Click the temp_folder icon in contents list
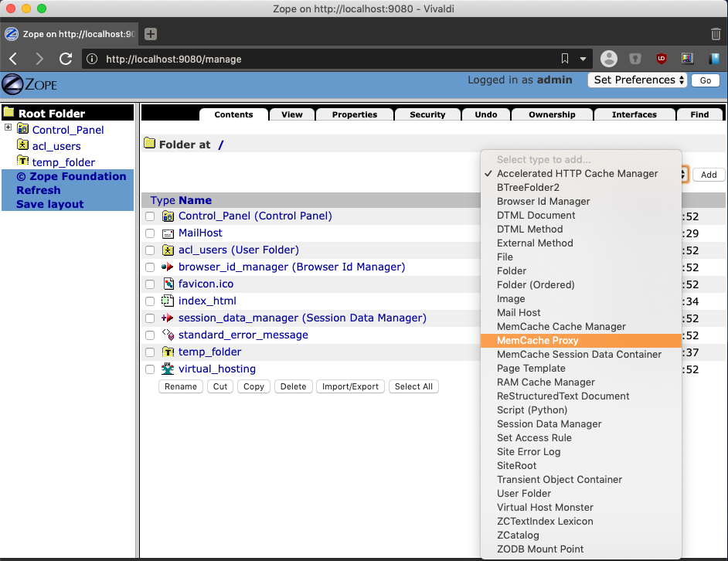This screenshot has width=728, height=561. point(168,352)
